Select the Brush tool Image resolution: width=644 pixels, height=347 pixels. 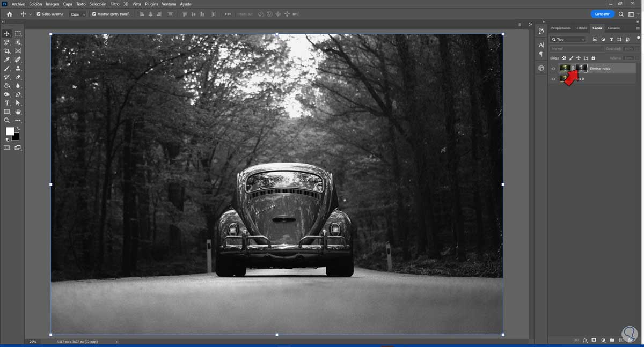pos(7,68)
